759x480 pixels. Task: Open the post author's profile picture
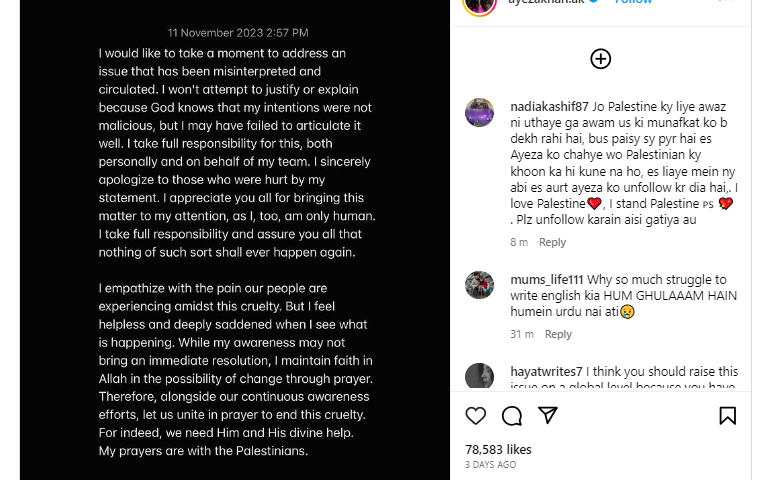pos(479,4)
